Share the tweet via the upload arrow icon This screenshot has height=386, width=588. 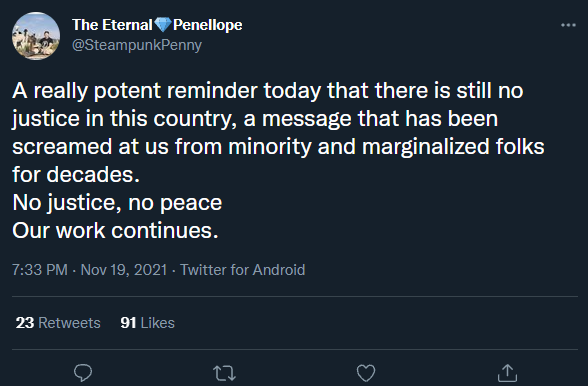tap(507, 372)
